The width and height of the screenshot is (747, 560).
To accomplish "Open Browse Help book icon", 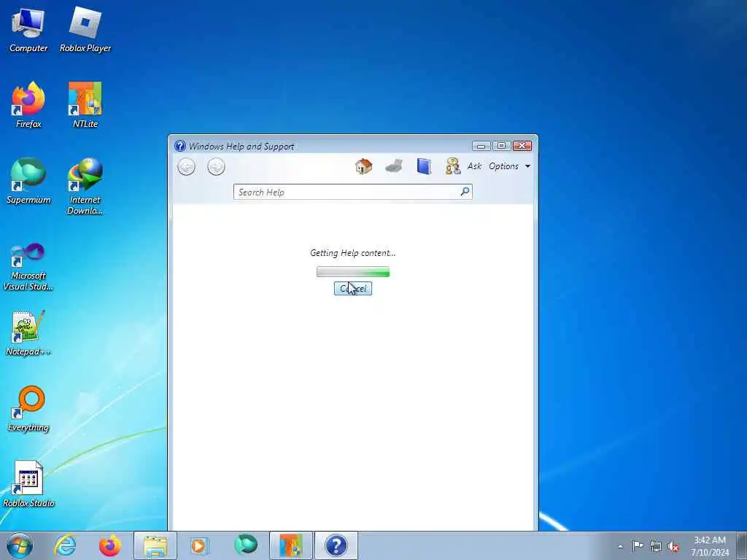I will pos(424,166).
